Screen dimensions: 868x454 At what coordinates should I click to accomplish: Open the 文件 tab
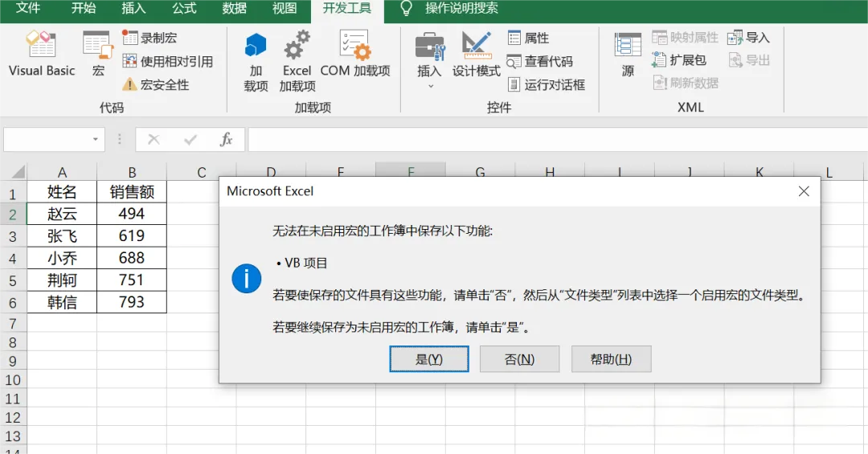27,8
